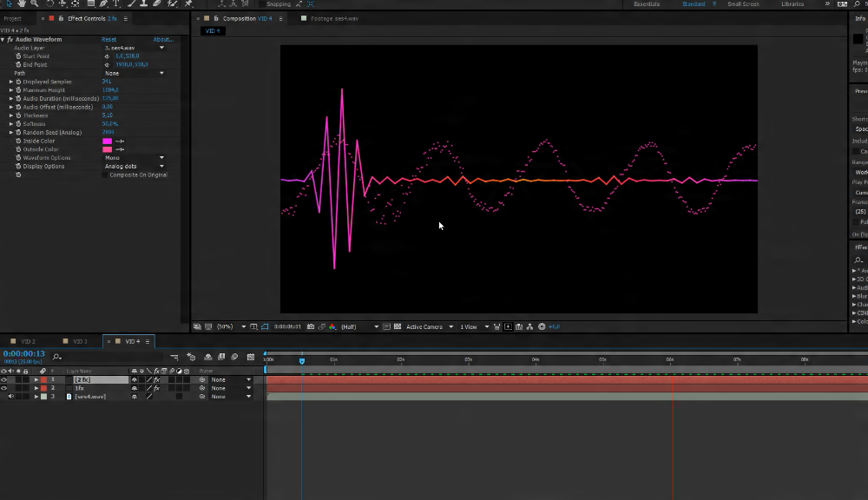This screenshot has width=868, height=500.
Task: Expand Maximum Height property triangle
Action: [x=11, y=89]
